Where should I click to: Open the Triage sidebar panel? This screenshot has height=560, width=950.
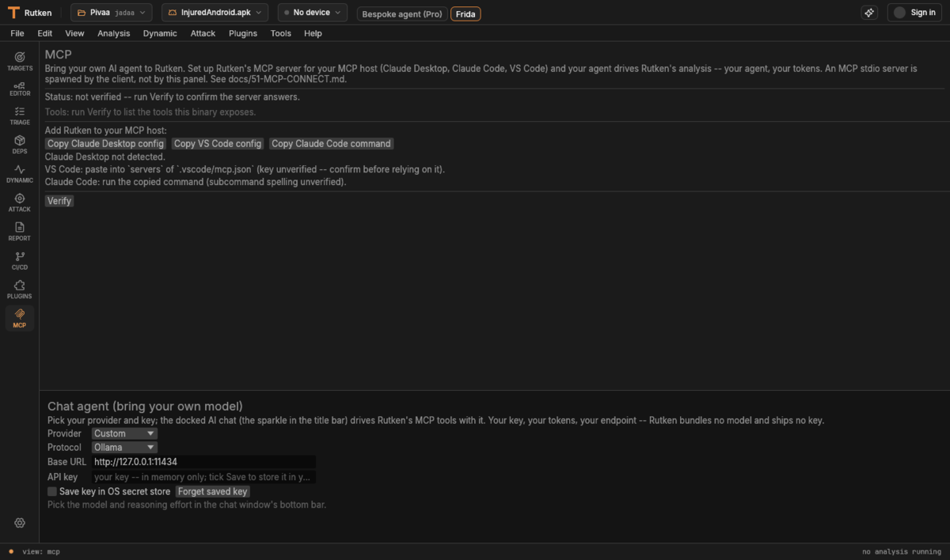pos(20,116)
